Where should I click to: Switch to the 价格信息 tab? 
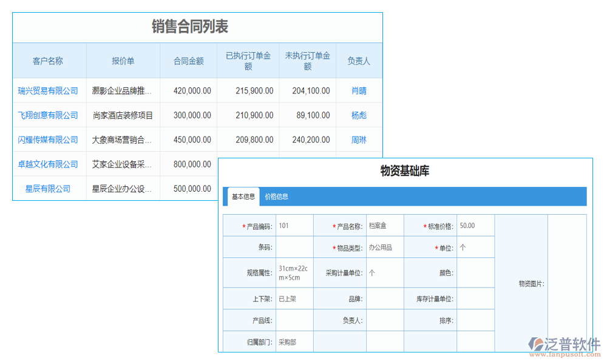point(278,196)
